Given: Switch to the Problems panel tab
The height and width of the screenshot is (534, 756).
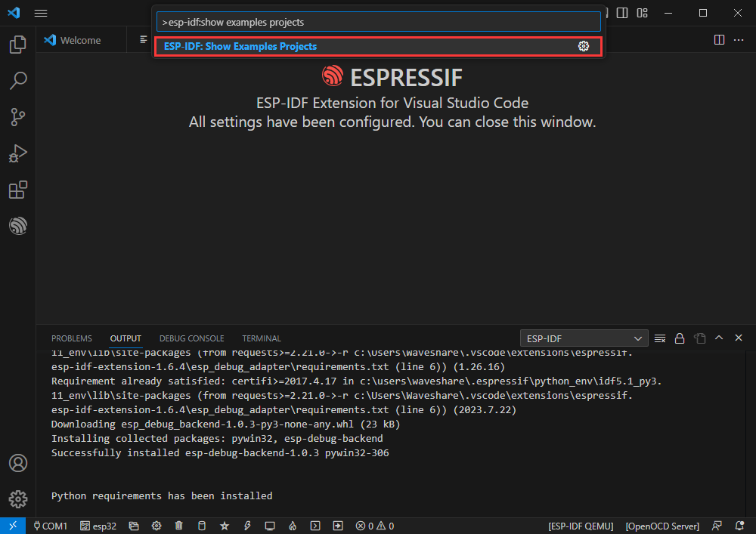Looking at the screenshot, I should 71,338.
